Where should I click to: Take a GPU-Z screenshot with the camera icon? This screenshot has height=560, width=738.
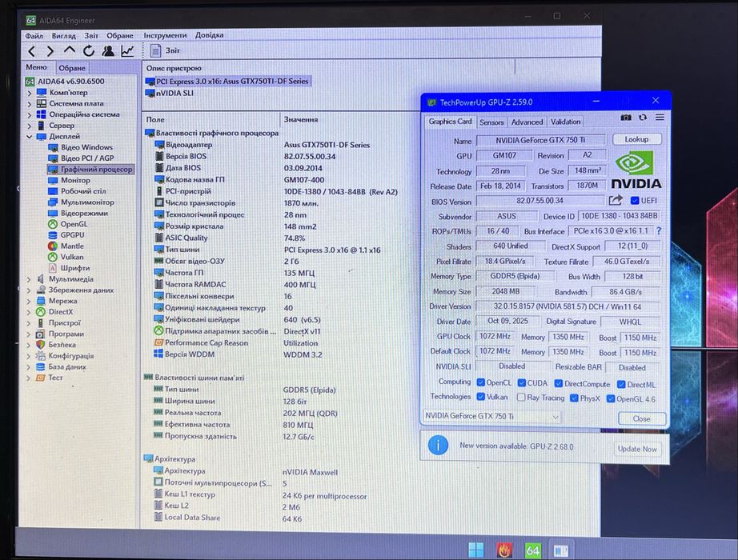[625, 117]
